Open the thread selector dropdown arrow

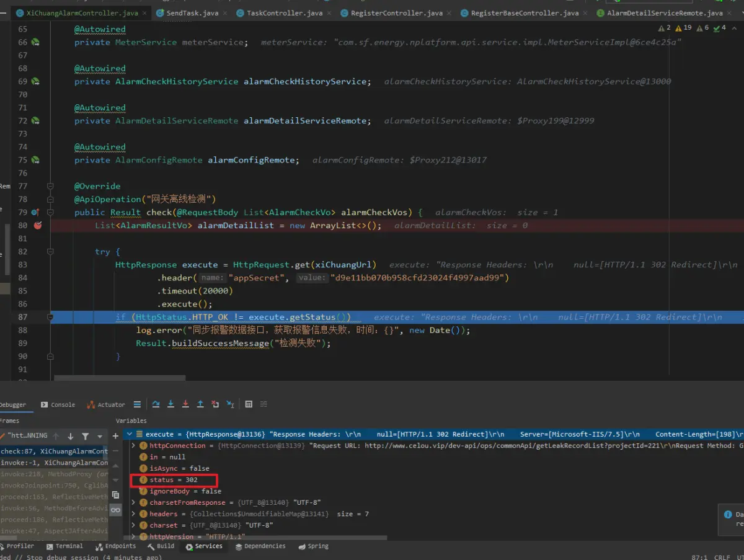pyautogui.click(x=99, y=436)
